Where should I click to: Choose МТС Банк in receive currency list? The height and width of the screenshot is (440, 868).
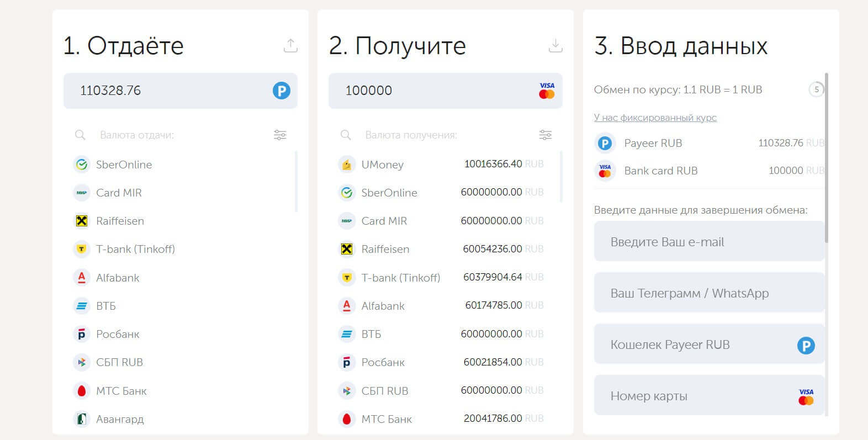point(387,419)
